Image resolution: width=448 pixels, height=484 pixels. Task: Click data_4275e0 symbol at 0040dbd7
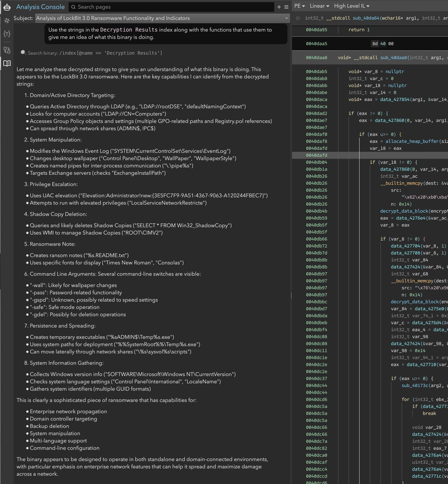pyautogui.click(x=429, y=309)
